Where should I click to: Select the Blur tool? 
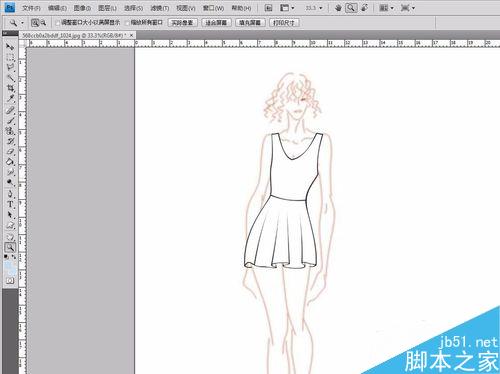point(10,172)
